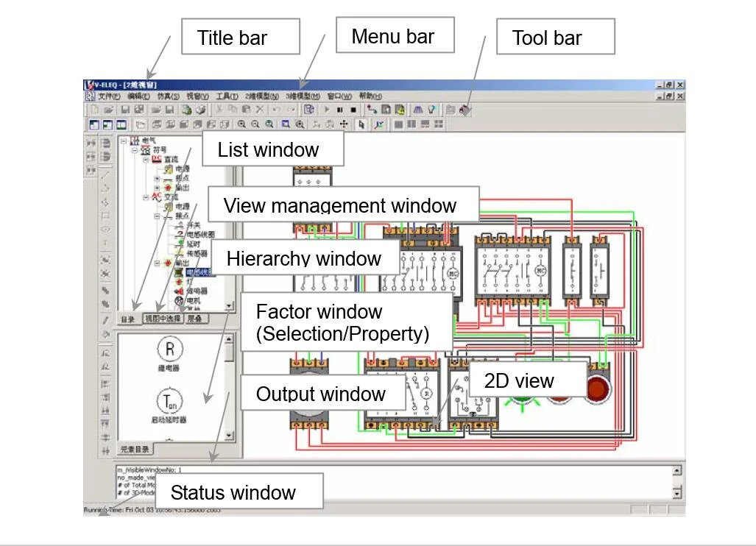Choose the selection arrow tool in toolbar
Viewport: 756px width, 546px height.
pyautogui.click(x=360, y=125)
